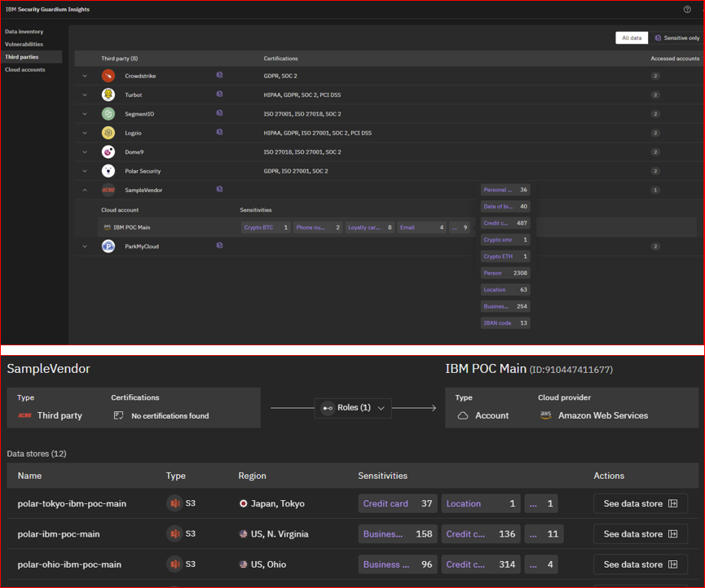Viewport: 705px width, 588px height.
Task: Expand the Crowdstrike row
Action: [84, 76]
